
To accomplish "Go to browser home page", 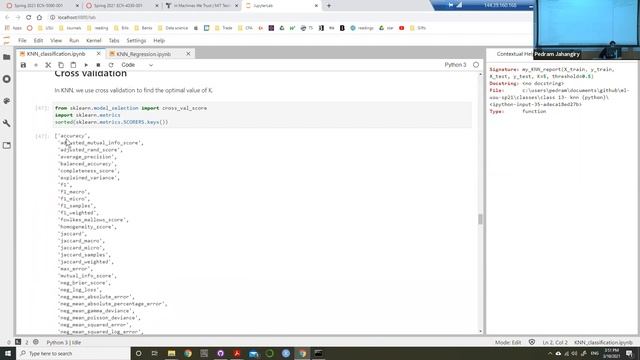I will 39,17.
